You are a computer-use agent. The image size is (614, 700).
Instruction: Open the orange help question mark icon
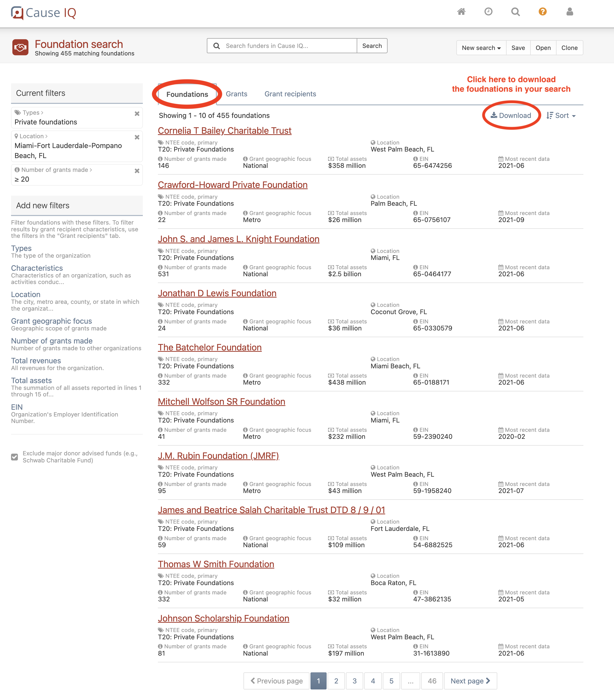point(542,12)
